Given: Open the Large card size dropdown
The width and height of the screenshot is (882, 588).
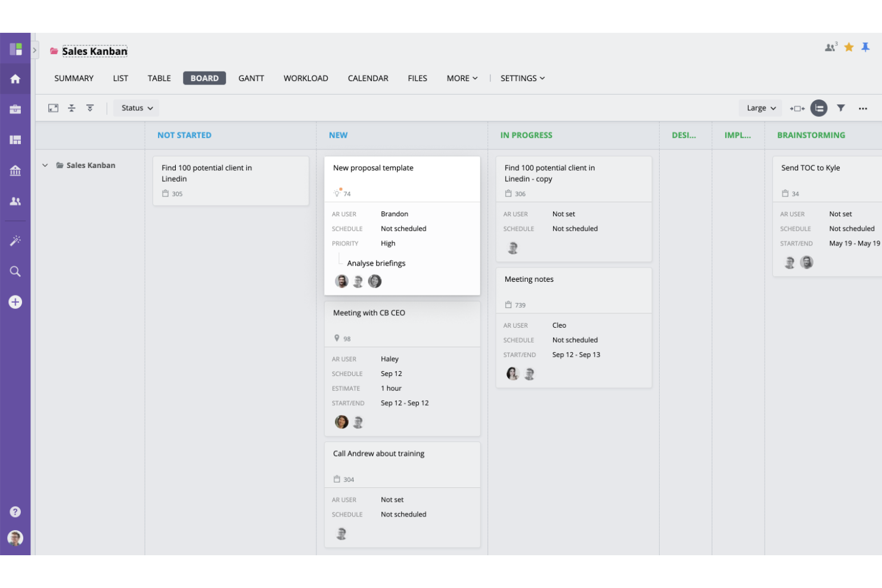Looking at the screenshot, I should click(x=760, y=108).
